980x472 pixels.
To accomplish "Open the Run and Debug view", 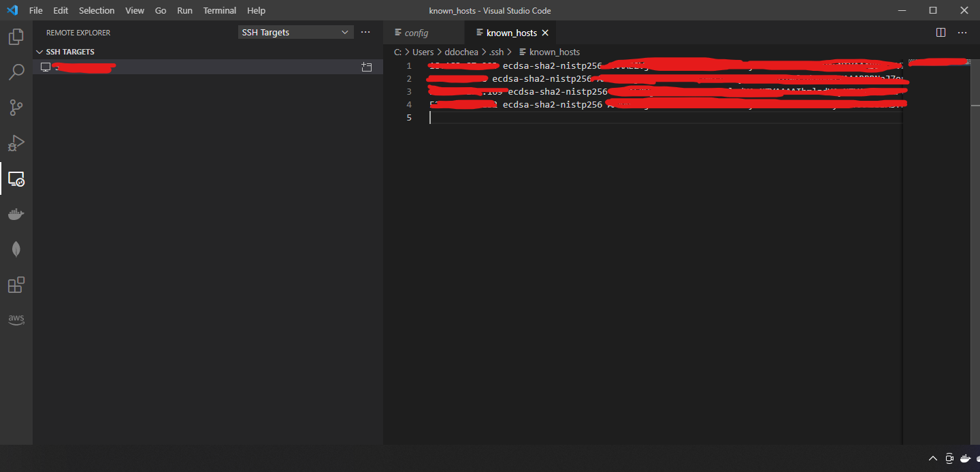I will click(x=16, y=142).
